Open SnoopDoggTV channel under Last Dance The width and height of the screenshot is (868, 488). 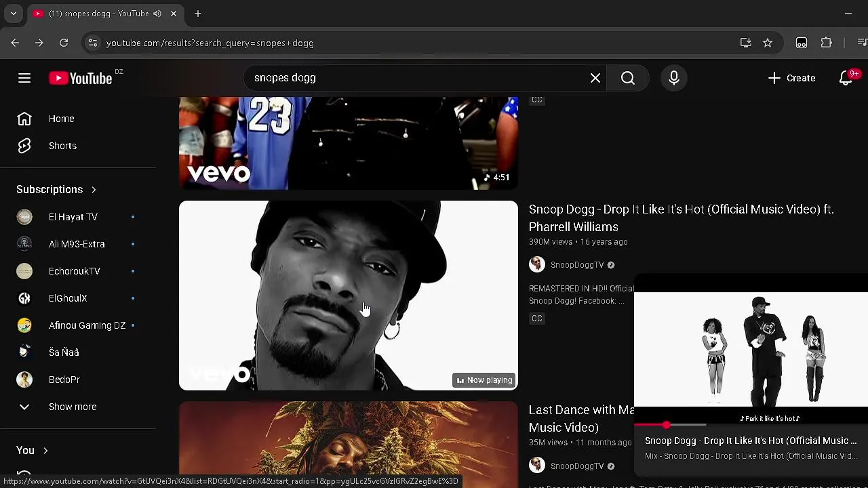pyautogui.click(x=577, y=466)
